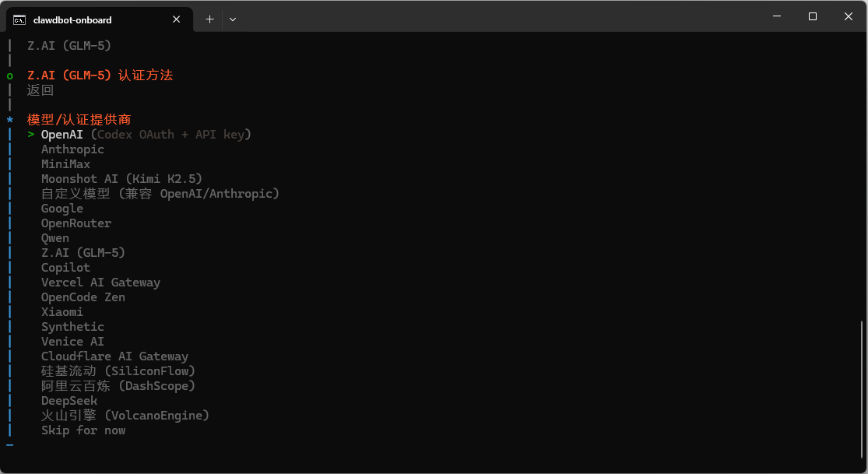Screen dimensions: 868x474
Task: Choose Anthropic from the provider list
Action: pos(72,149)
